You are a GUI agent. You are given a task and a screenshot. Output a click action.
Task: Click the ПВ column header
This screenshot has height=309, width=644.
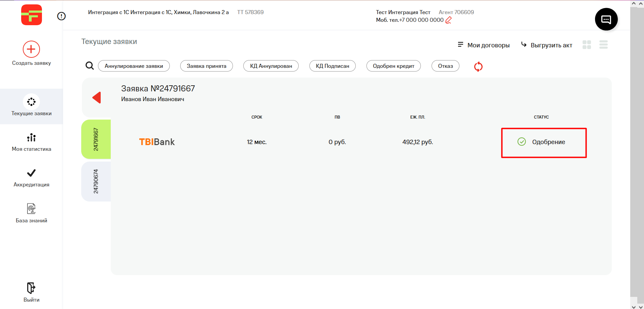[337, 117]
